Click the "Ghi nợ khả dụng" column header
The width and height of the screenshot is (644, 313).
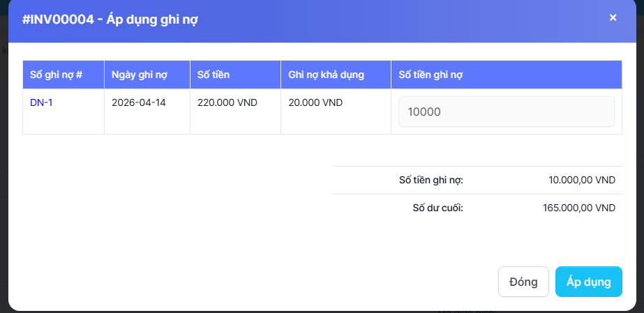326,75
